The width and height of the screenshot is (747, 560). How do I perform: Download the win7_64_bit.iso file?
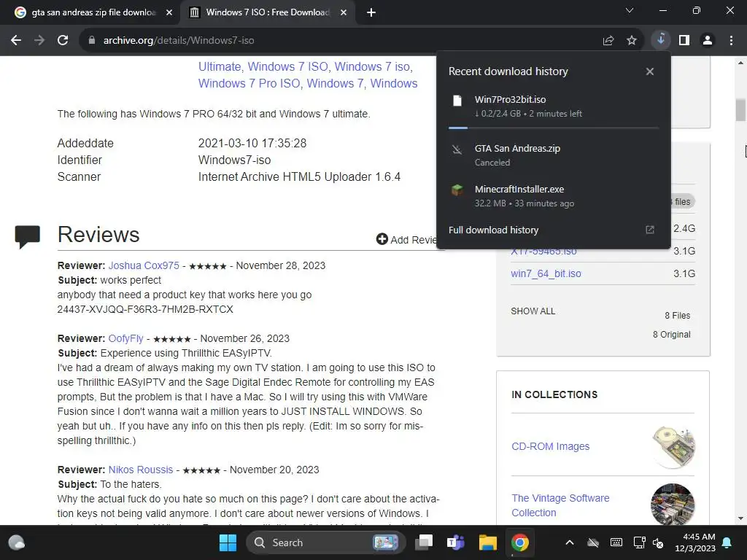pyautogui.click(x=546, y=274)
